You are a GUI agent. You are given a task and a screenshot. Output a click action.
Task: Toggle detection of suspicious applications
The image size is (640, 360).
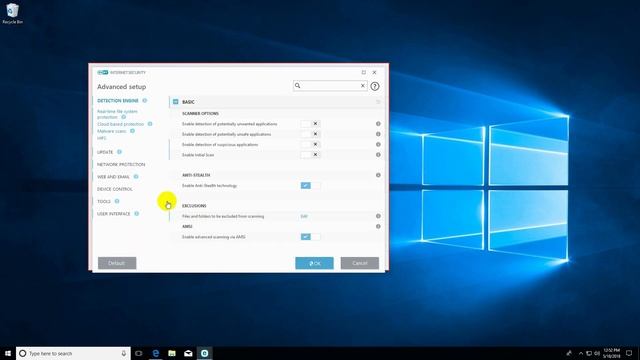coord(310,144)
